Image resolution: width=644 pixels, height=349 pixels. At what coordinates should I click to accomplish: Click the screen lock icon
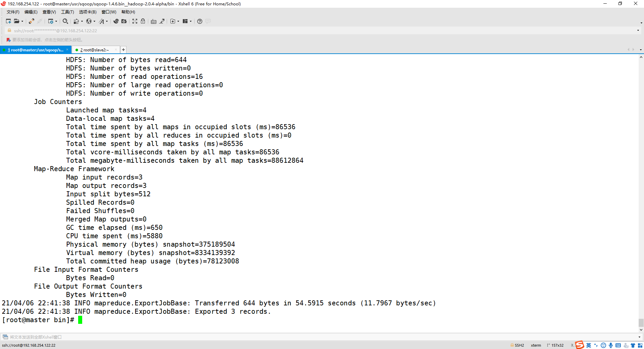pyautogui.click(x=143, y=21)
